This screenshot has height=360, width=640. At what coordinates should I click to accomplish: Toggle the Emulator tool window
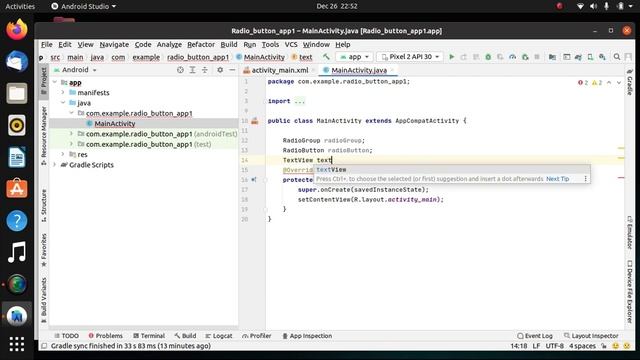[629, 232]
